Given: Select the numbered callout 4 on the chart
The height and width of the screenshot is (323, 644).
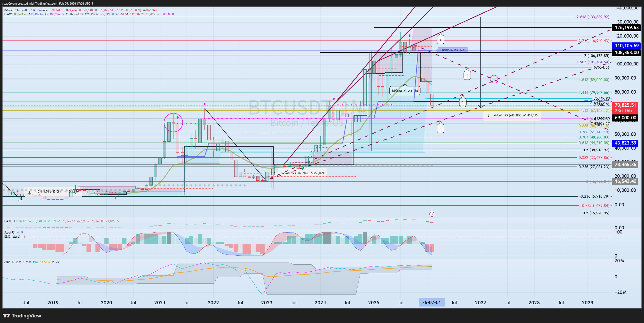Looking at the screenshot, I should pos(440,129).
